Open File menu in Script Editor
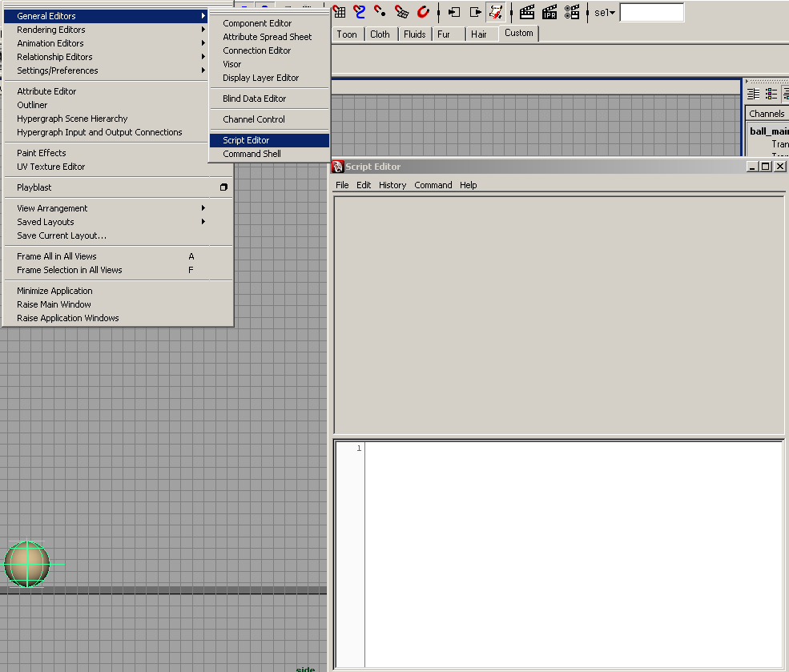This screenshot has width=789, height=672. pos(342,185)
